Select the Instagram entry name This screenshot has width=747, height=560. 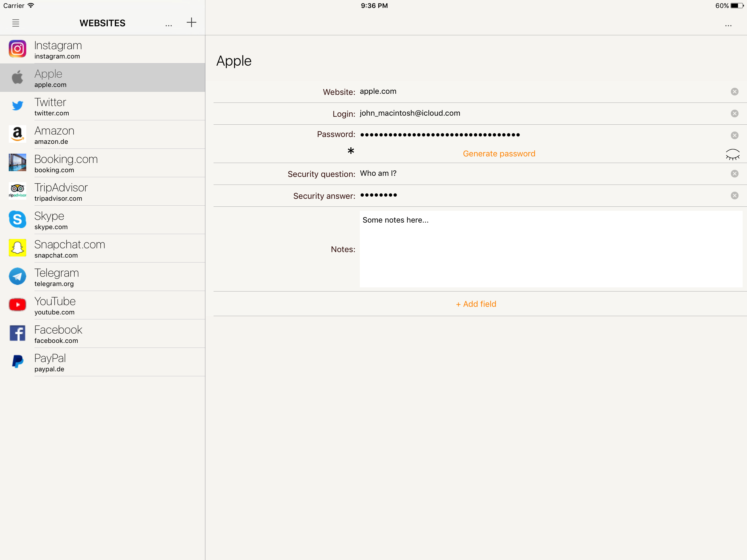pyautogui.click(x=58, y=45)
